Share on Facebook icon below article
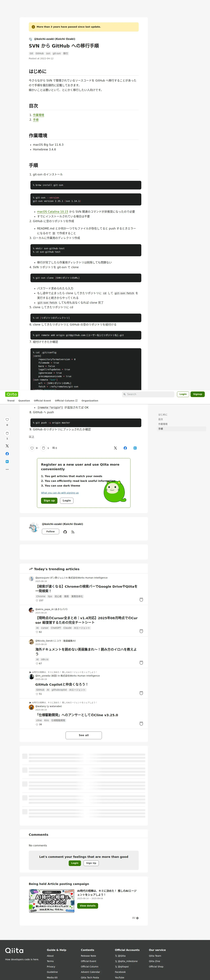The width and height of the screenshot is (210, 980). pos(125,448)
